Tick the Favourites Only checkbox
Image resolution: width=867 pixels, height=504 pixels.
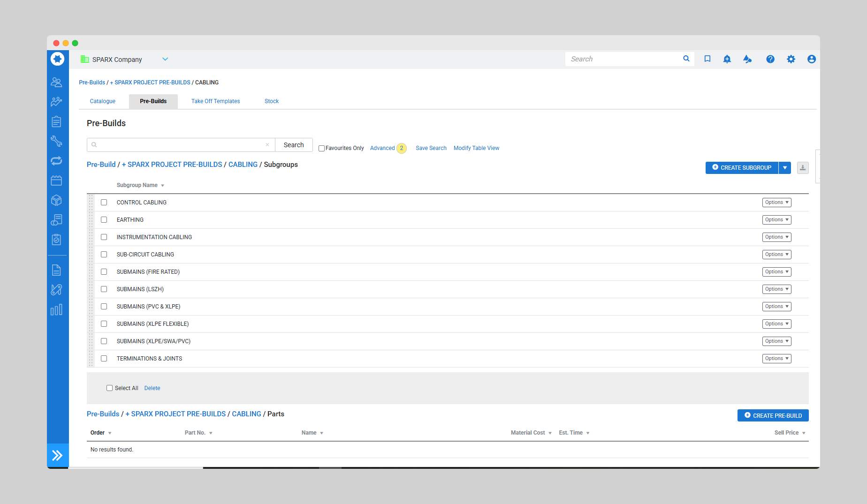[321, 148]
